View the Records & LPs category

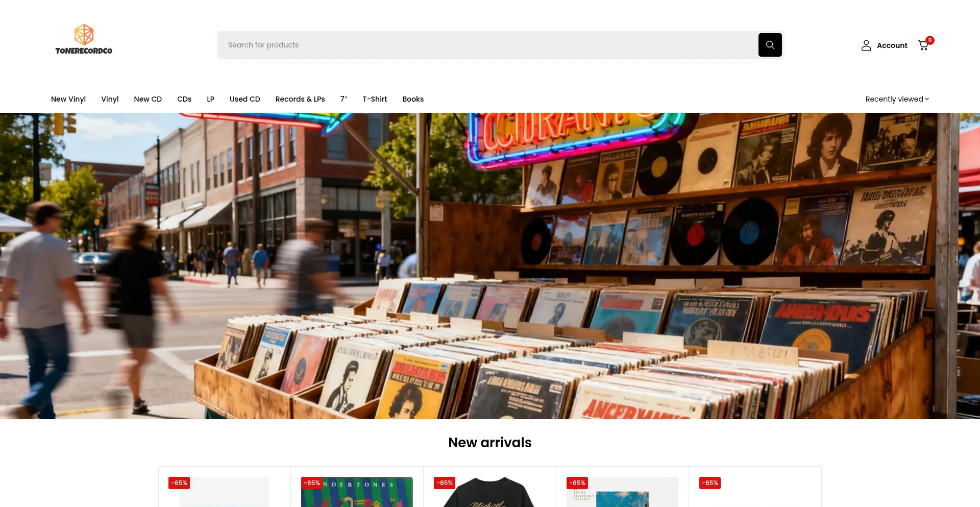coord(300,99)
